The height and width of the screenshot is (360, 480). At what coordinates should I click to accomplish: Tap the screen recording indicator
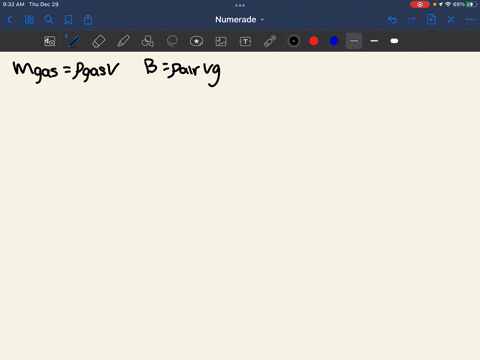[420, 4]
